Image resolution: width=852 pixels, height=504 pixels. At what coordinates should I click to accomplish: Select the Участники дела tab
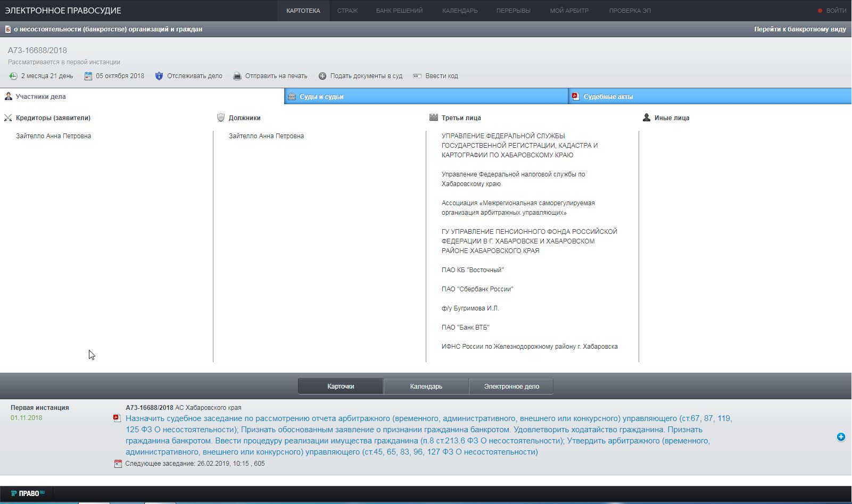pyautogui.click(x=40, y=97)
